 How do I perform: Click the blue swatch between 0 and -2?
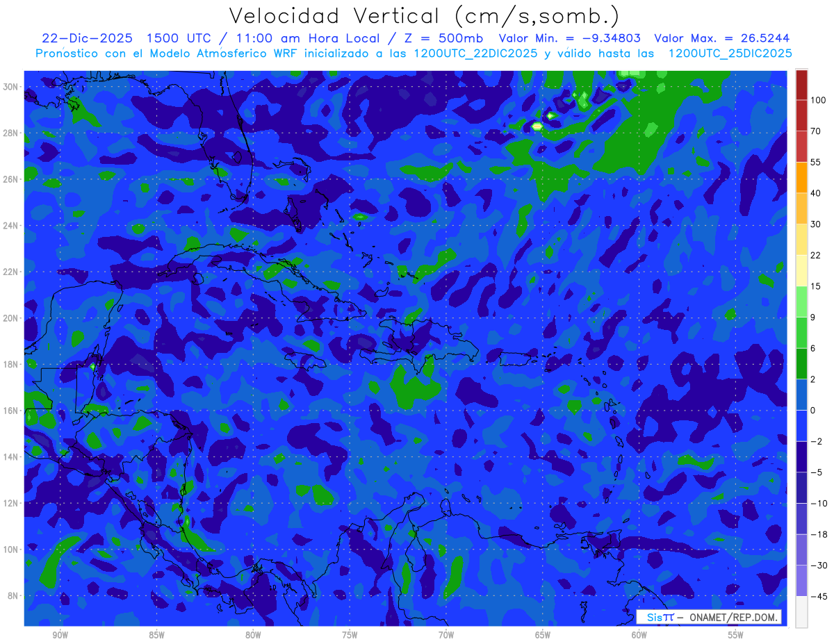coord(801,425)
